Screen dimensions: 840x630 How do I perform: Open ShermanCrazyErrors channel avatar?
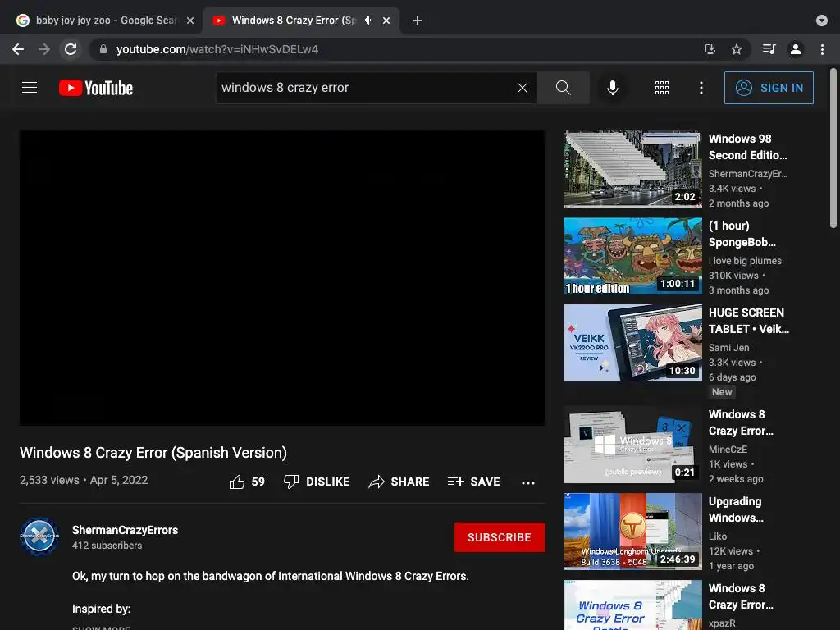coord(39,536)
